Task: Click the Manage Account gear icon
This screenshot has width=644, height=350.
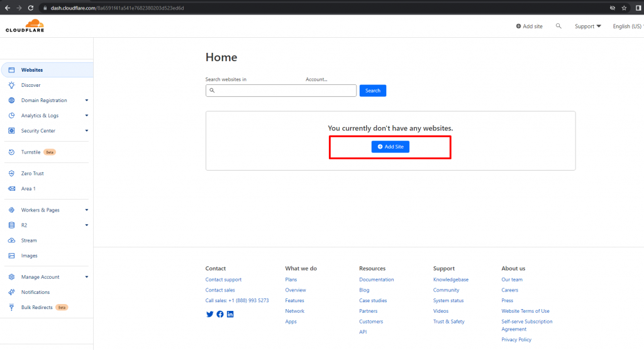Action: click(x=11, y=277)
